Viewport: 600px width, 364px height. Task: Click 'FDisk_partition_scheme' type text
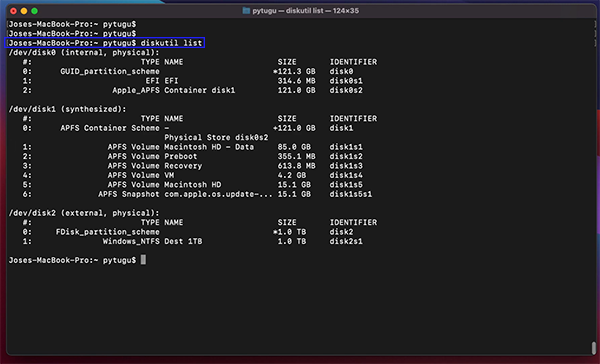point(108,232)
